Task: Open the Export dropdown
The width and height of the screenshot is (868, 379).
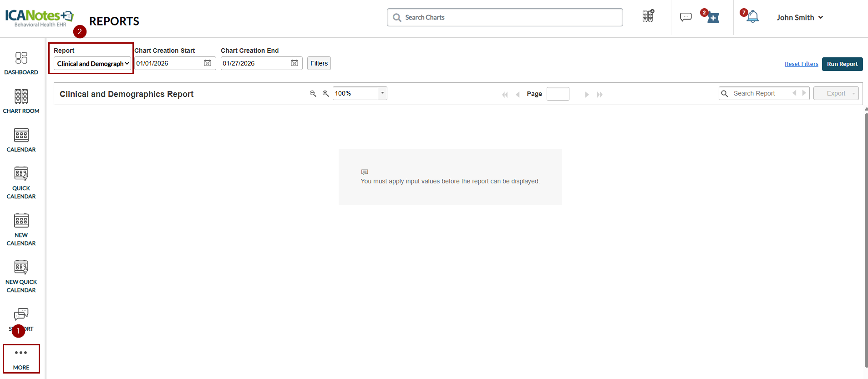Action: (836, 93)
